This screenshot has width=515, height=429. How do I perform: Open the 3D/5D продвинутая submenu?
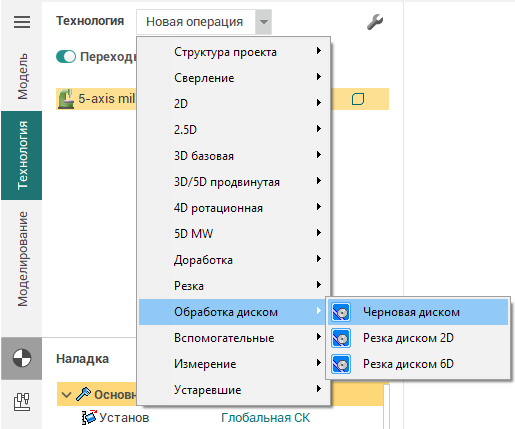(235, 182)
